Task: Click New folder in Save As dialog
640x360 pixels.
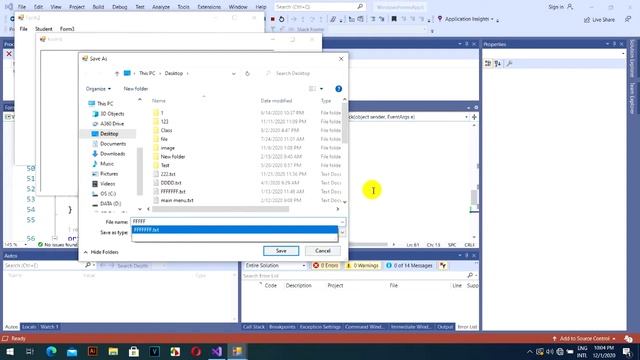Action: click(136, 89)
